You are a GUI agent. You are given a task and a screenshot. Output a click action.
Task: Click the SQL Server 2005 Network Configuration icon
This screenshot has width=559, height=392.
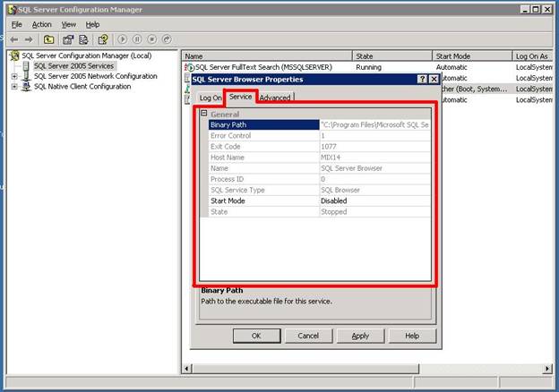pyautogui.click(x=26, y=76)
